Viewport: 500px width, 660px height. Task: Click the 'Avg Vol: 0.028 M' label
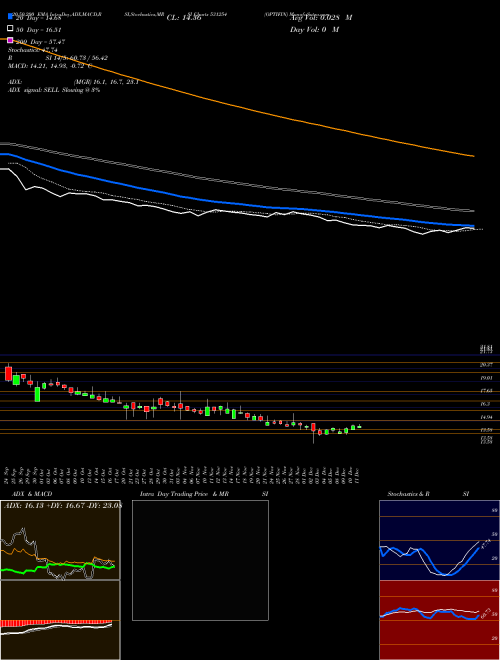pyautogui.click(x=321, y=18)
